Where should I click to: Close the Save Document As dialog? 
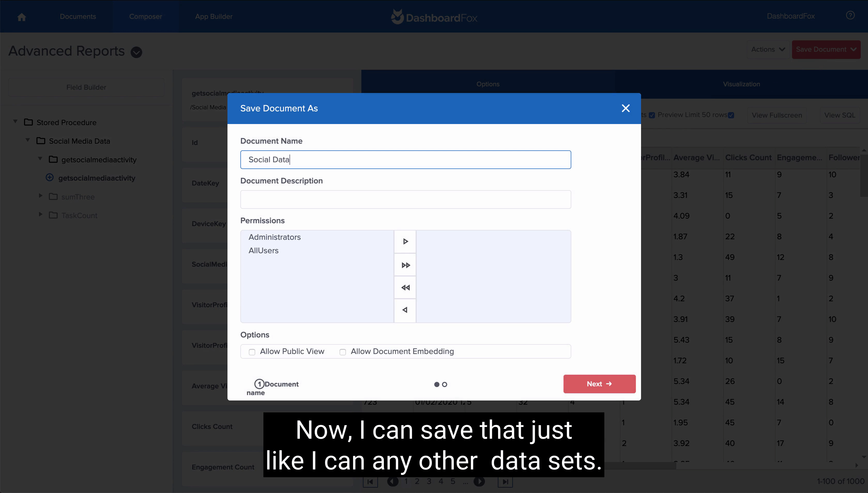626,108
